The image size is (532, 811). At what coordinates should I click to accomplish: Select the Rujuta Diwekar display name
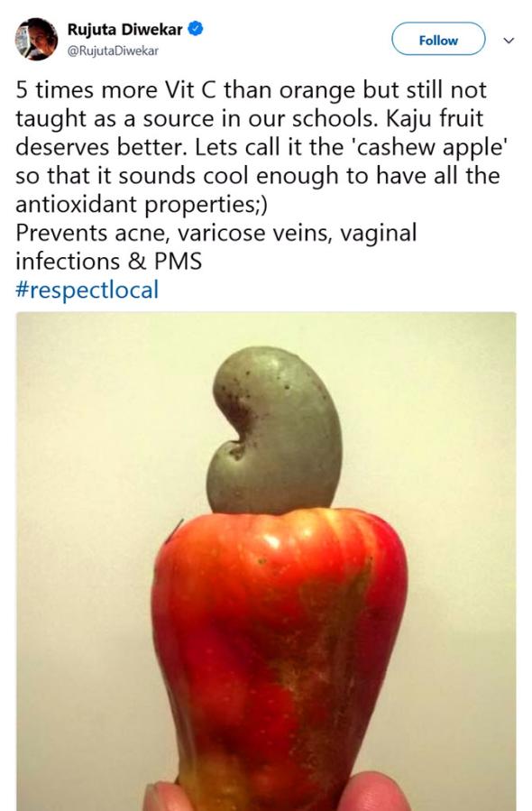(x=125, y=30)
